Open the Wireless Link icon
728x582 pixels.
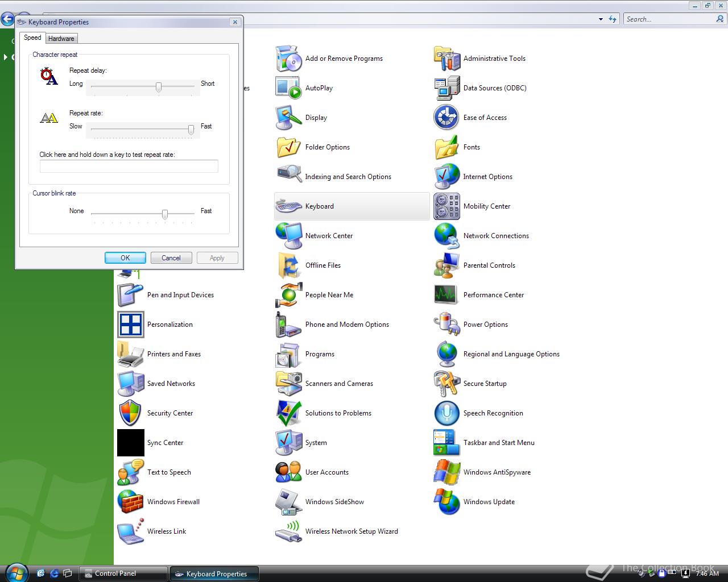[130, 531]
